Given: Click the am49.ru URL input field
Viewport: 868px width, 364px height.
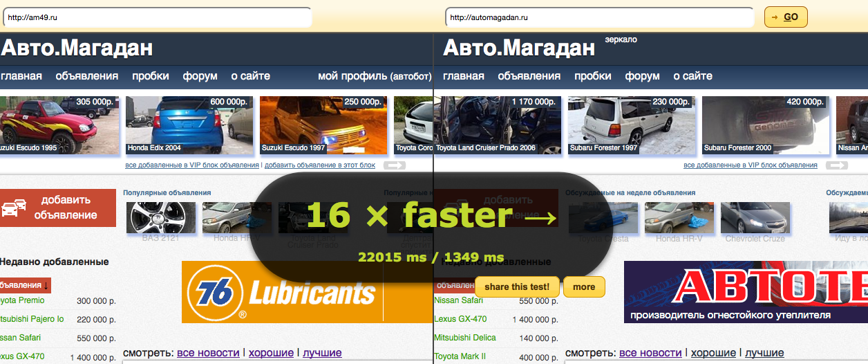Looking at the screenshot, I should pyautogui.click(x=156, y=17).
